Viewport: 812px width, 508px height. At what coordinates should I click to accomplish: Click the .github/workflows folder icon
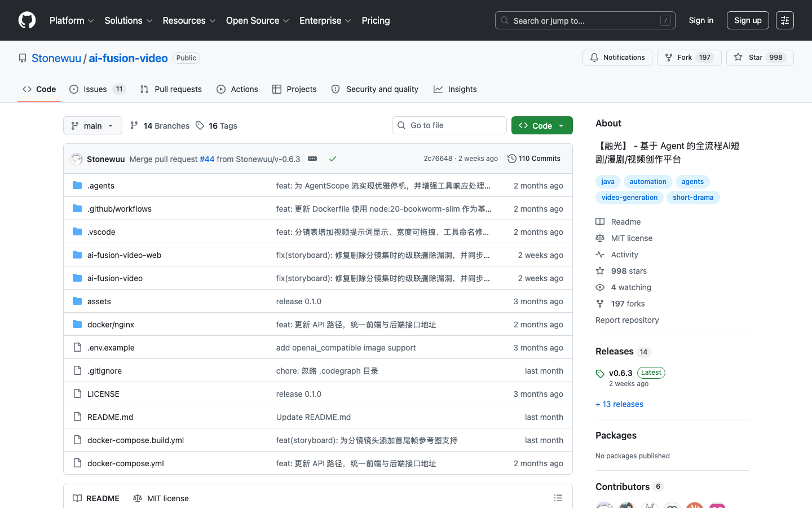tap(77, 208)
